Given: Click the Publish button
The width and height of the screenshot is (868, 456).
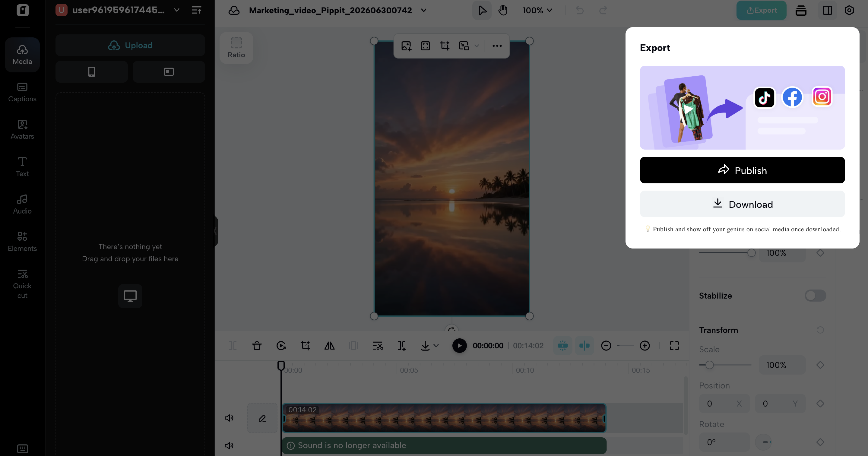Looking at the screenshot, I should pyautogui.click(x=742, y=170).
